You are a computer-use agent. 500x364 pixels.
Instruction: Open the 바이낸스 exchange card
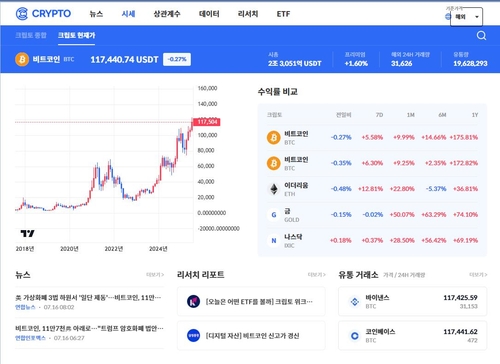point(413,301)
